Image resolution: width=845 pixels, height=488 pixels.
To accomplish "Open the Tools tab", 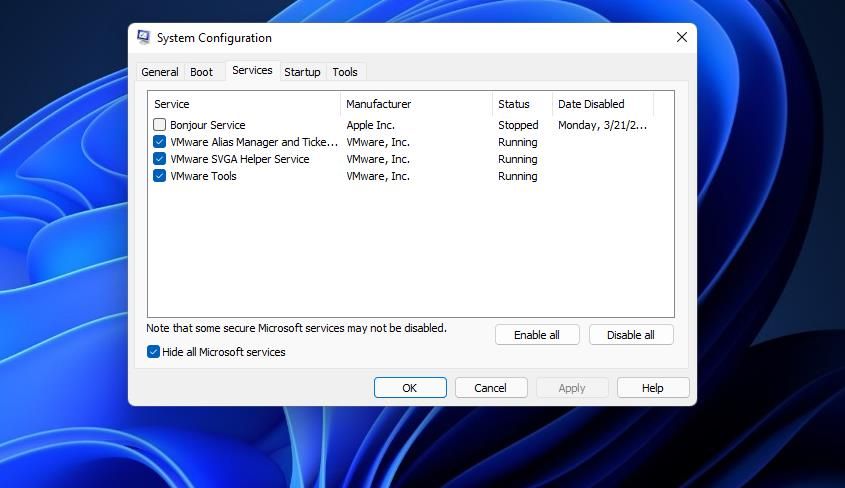I will tap(345, 72).
